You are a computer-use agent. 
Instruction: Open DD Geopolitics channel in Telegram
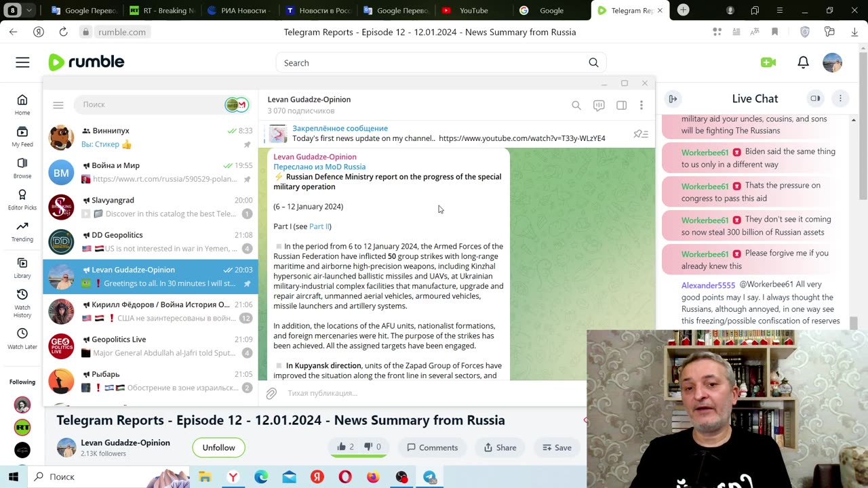coord(151,241)
